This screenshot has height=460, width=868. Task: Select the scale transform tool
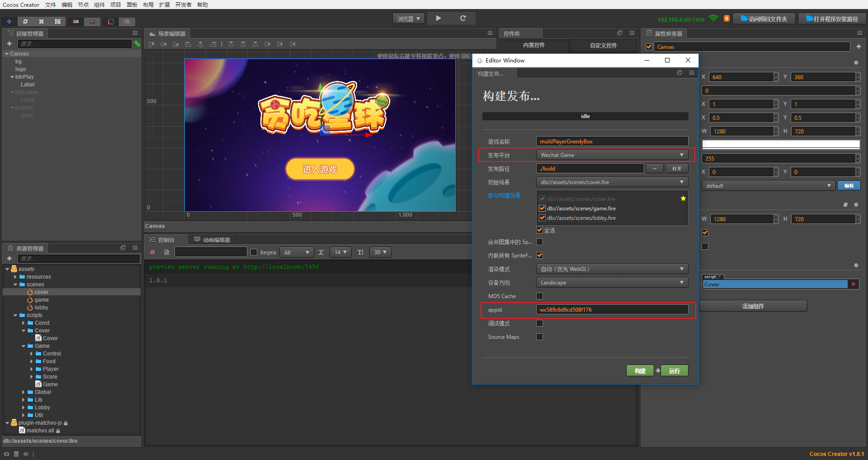pos(41,21)
